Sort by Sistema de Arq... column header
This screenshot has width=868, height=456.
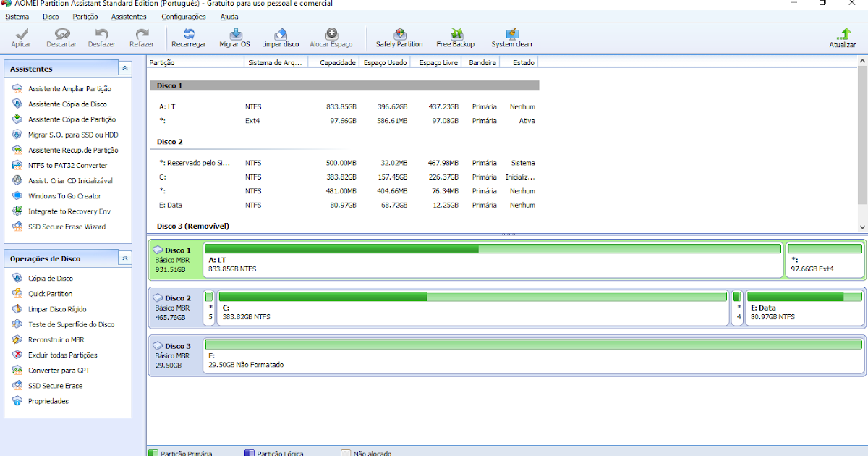click(x=276, y=62)
